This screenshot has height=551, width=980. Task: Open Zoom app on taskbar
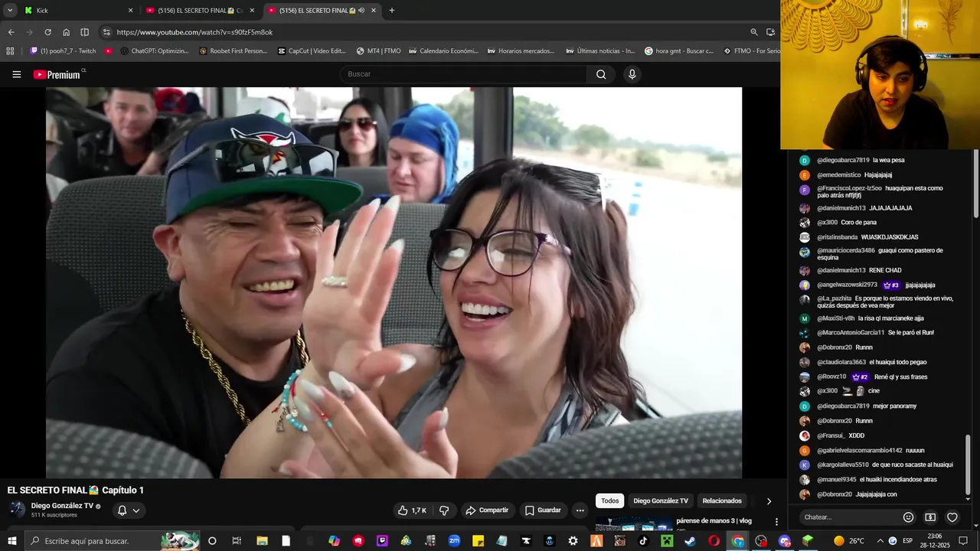tap(454, 541)
